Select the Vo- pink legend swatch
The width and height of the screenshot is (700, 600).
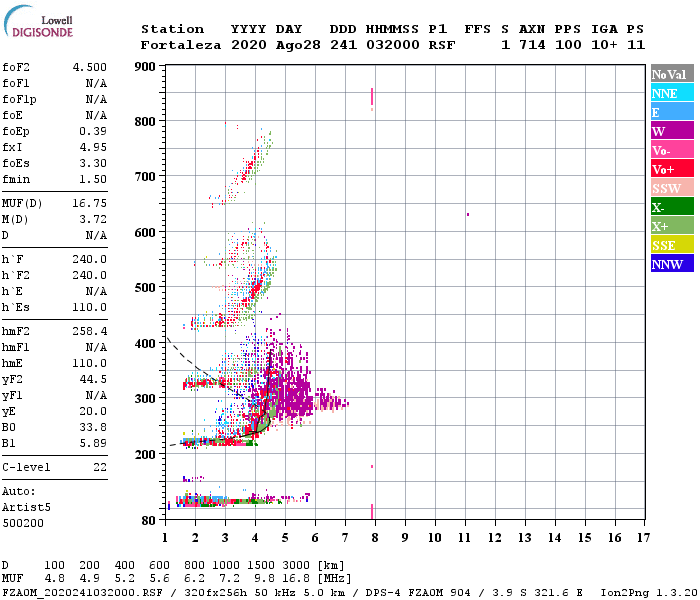pyautogui.click(x=672, y=150)
